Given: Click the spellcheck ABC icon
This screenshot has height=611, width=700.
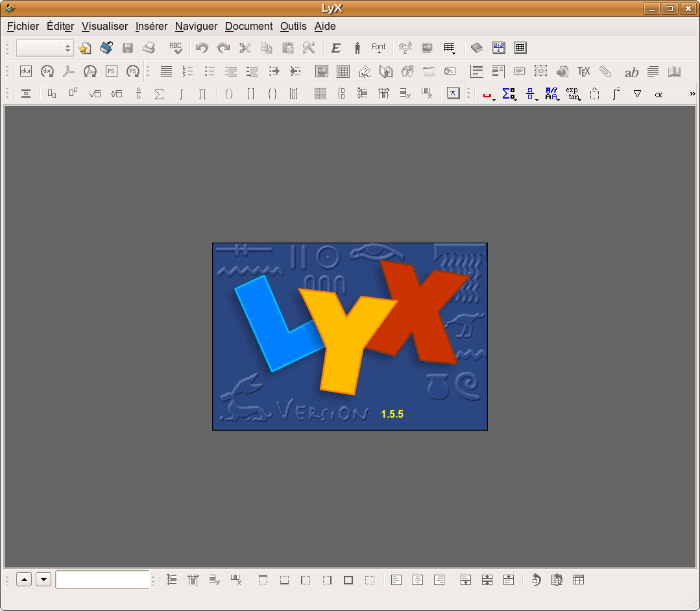Looking at the screenshot, I should point(176,48).
